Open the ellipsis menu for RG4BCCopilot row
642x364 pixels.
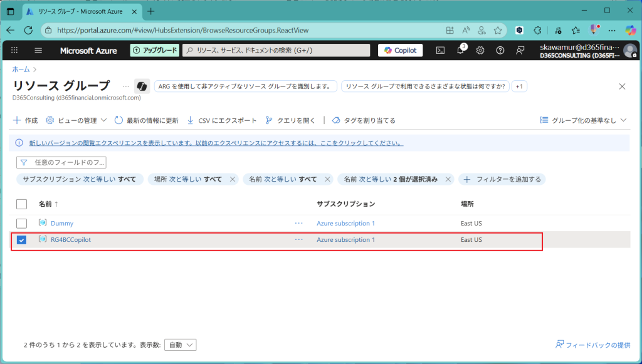[x=299, y=239]
